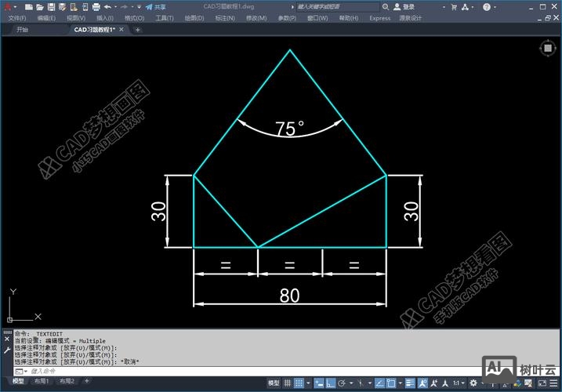Screen dimensions: 562x392
Task: Click the Save icon in quick access toolbar
Action: coord(50,6)
